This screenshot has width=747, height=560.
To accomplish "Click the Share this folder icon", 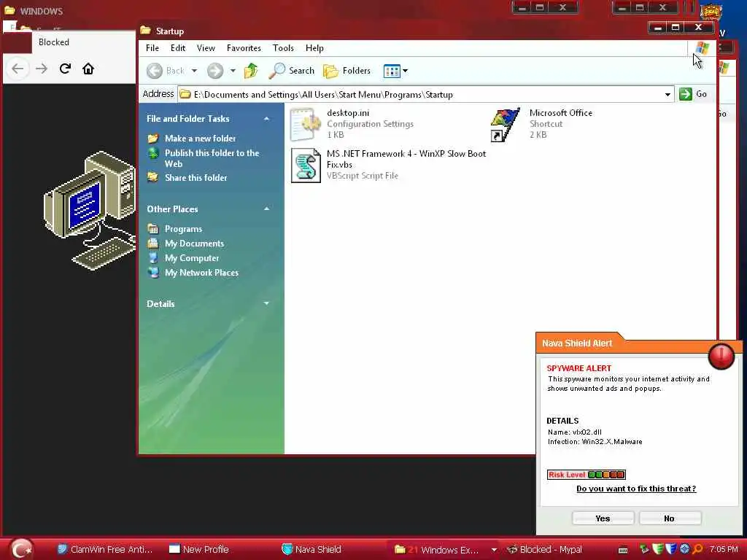I will click(153, 177).
